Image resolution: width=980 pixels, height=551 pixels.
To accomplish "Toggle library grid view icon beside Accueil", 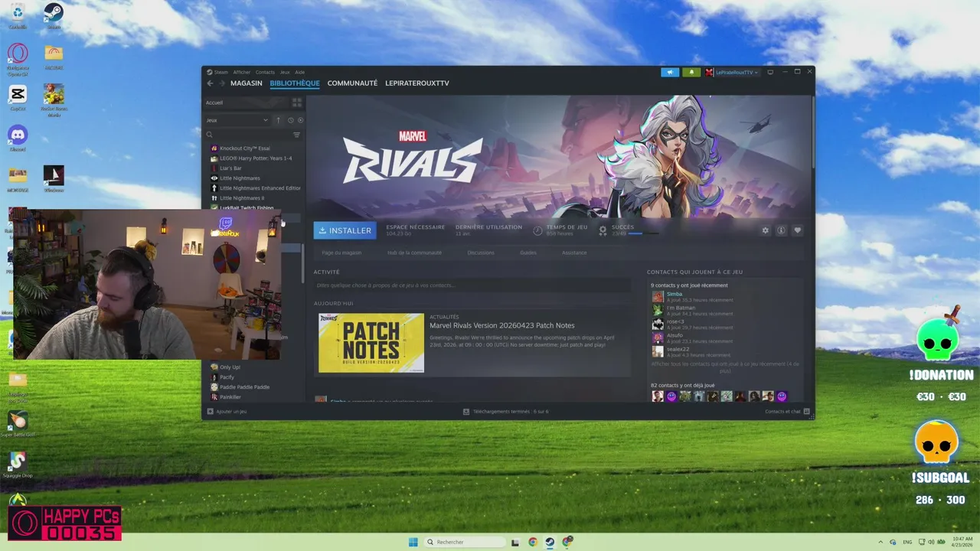I will [x=297, y=103].
